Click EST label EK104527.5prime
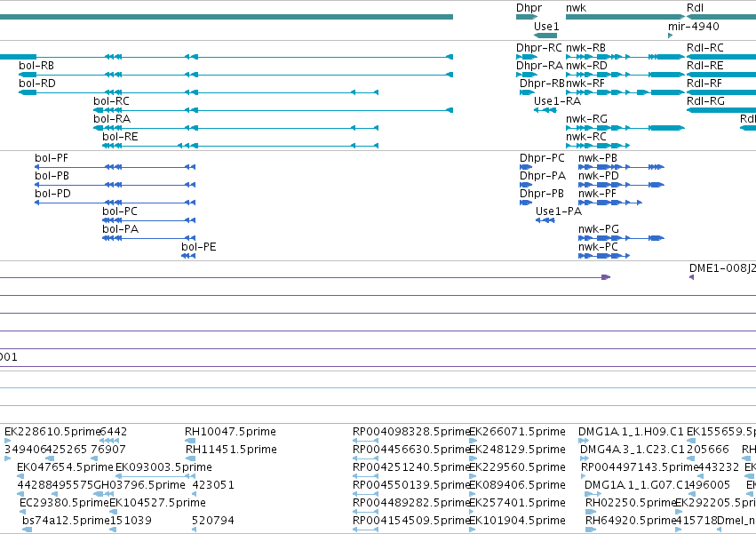756x534 pixels. pos(157,503)
